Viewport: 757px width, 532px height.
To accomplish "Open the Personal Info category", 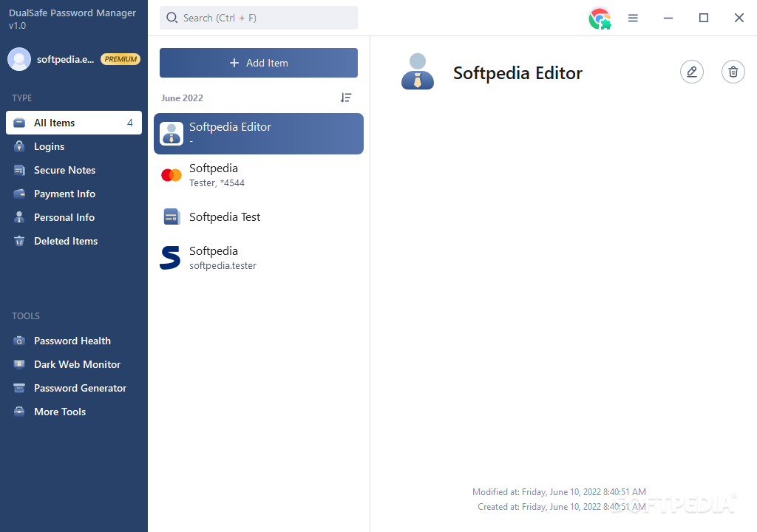I will point(74,217).
